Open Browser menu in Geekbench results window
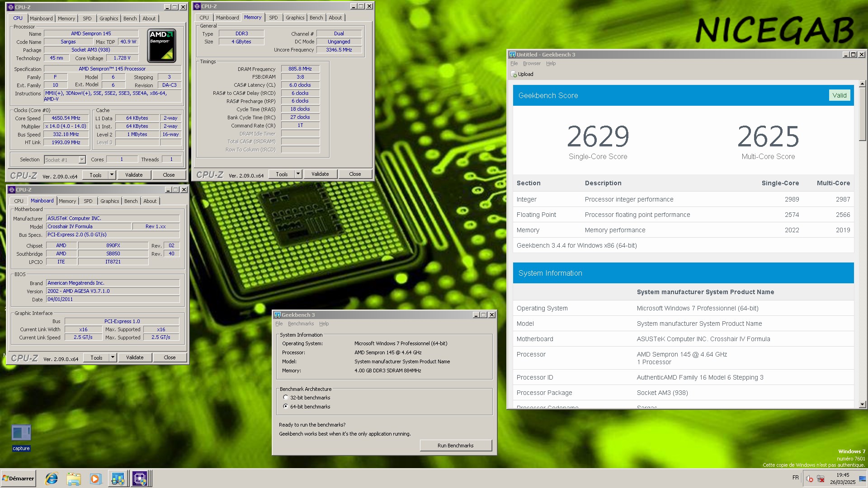This screenshot has width=868, height=488. (x=532, y=63)
